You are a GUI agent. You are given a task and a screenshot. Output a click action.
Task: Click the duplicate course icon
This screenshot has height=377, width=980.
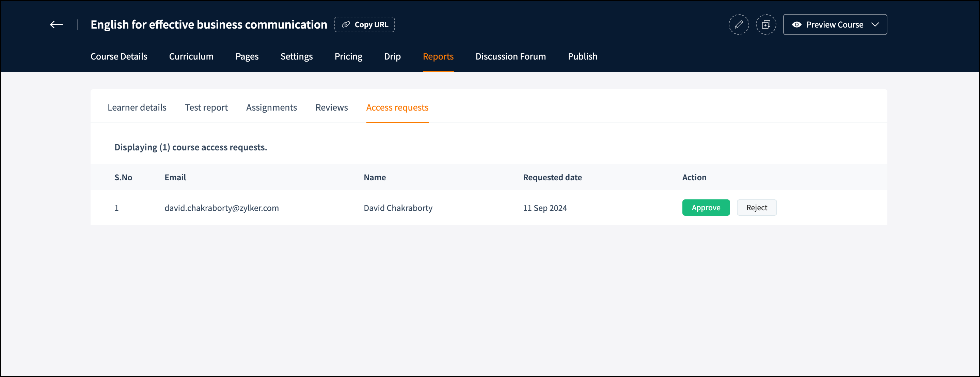765,25
